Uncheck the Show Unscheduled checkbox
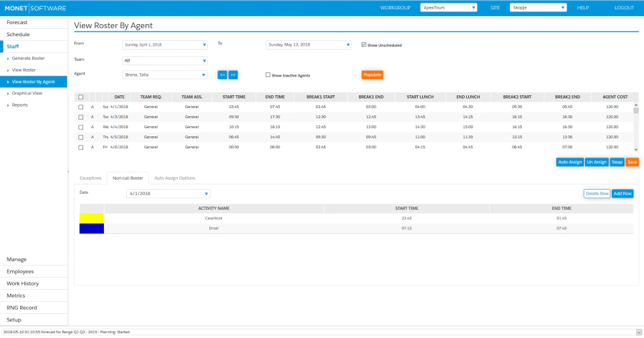644x338 pixels. (364, 45)
